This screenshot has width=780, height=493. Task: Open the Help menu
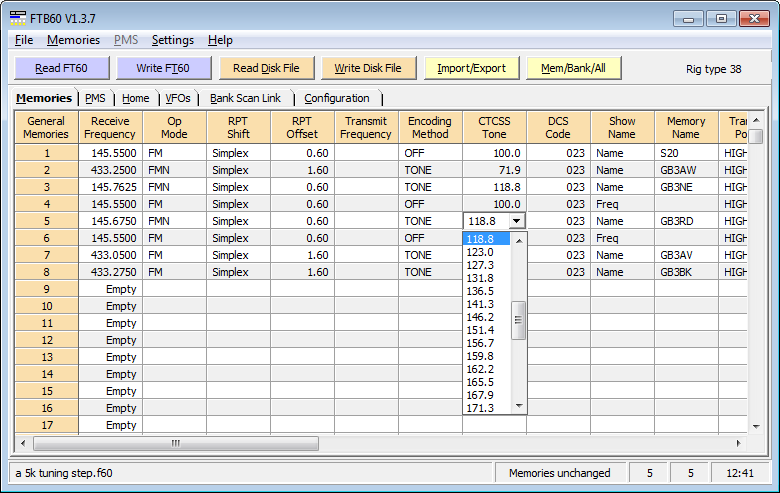coord(220,40)
